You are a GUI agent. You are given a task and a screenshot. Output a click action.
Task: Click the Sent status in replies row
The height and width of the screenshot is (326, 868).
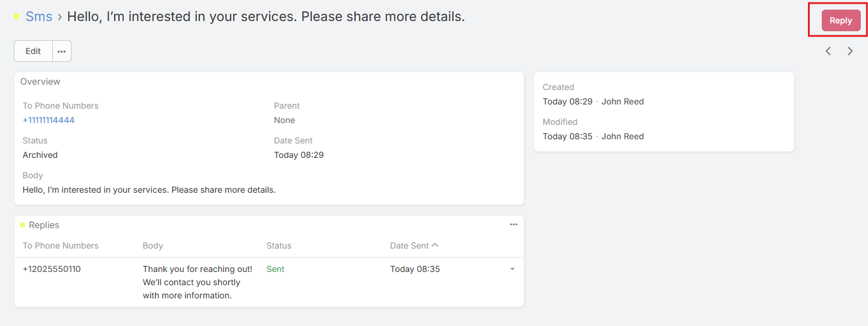275,269
